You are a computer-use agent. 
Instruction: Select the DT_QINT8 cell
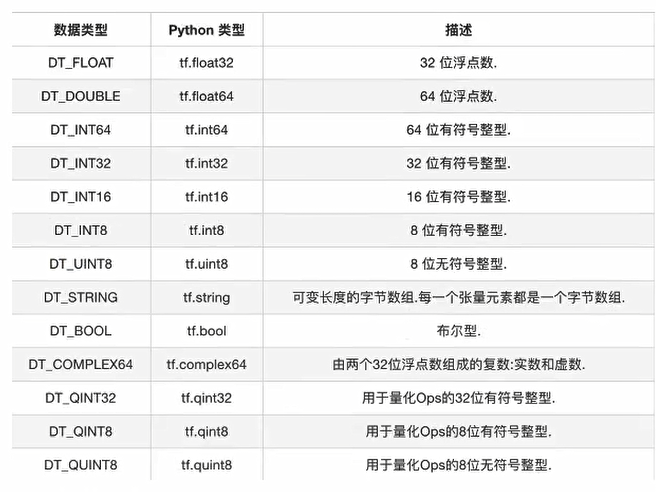(x=81, y=431)
